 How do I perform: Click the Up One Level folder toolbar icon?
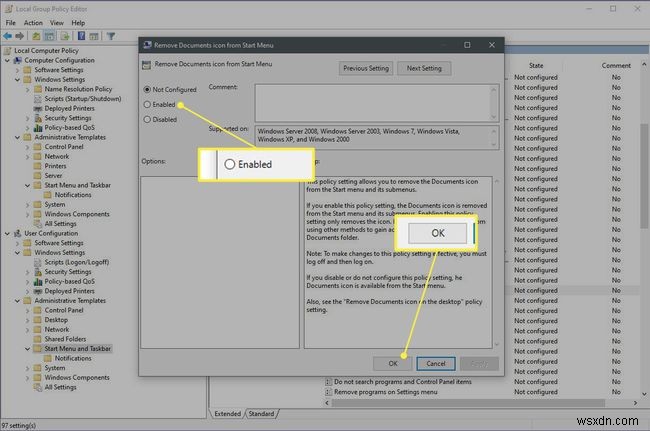tap(36, 36)
